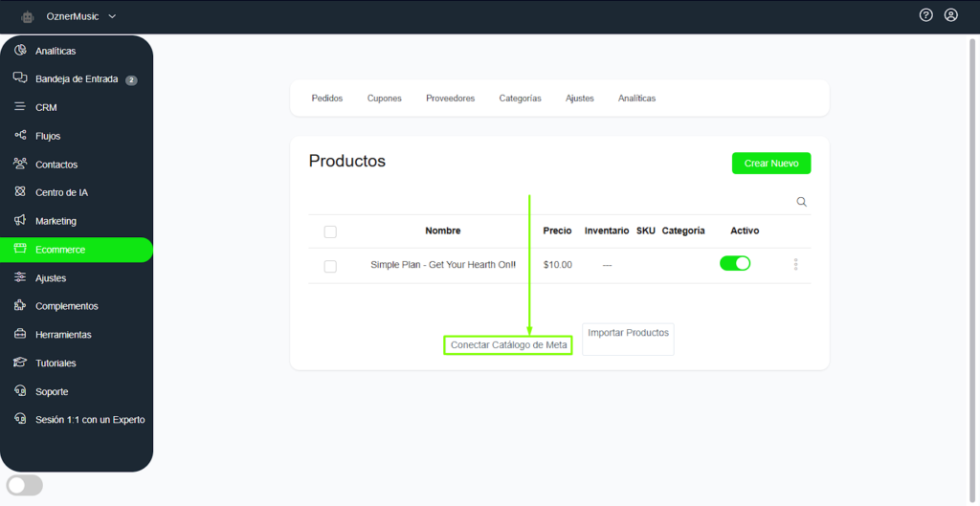Open Bandeja de Entrada chat icon
Viewport: 980px width, 506px height.
click(x=20, y=78)
